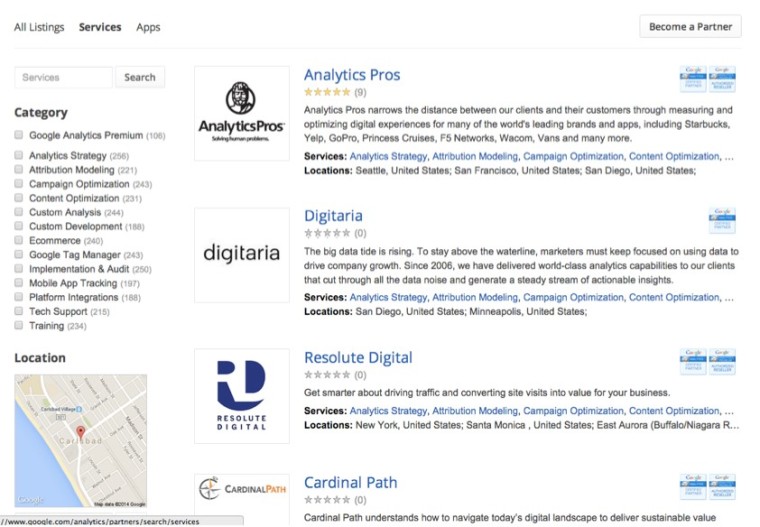
Task: Select the Google Tag Manager checkbox
Action: coord(18,254)
